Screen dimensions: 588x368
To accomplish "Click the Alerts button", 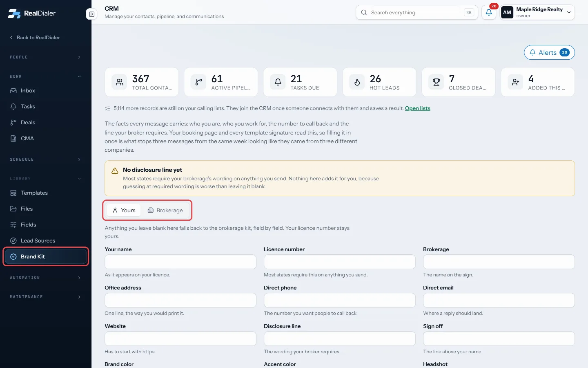I will (549, 52).
